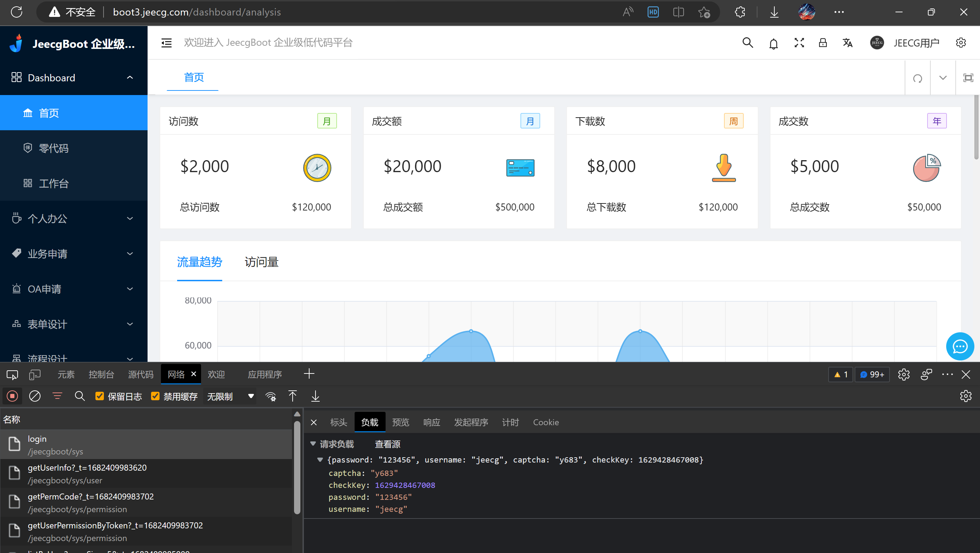Viewport: 980px width, 553px height.
Task: Open 工作台 in the sidebar
Action: click(x=74, y=183)
